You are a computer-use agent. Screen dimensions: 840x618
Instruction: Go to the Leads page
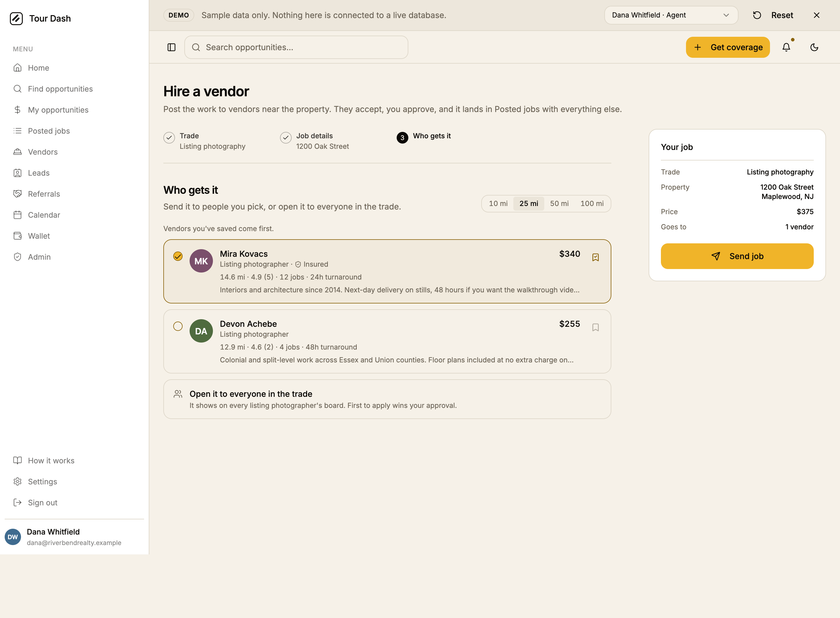[74, 173]
